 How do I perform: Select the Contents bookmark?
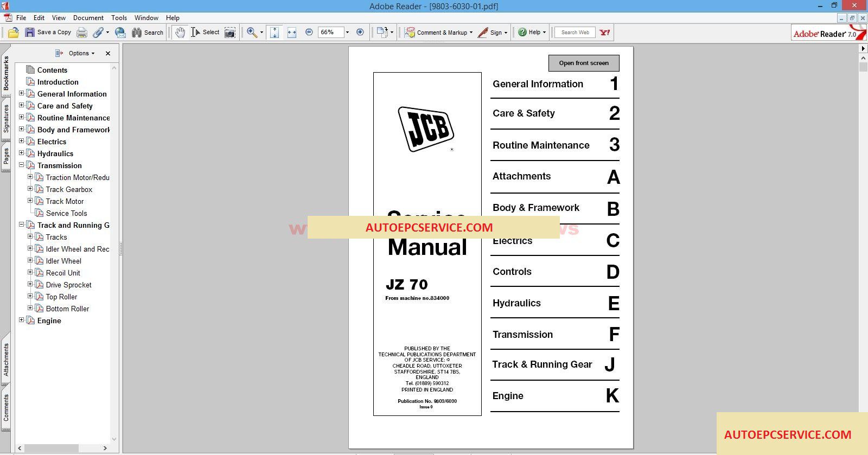pyautogui.click(x=52, y=70)
